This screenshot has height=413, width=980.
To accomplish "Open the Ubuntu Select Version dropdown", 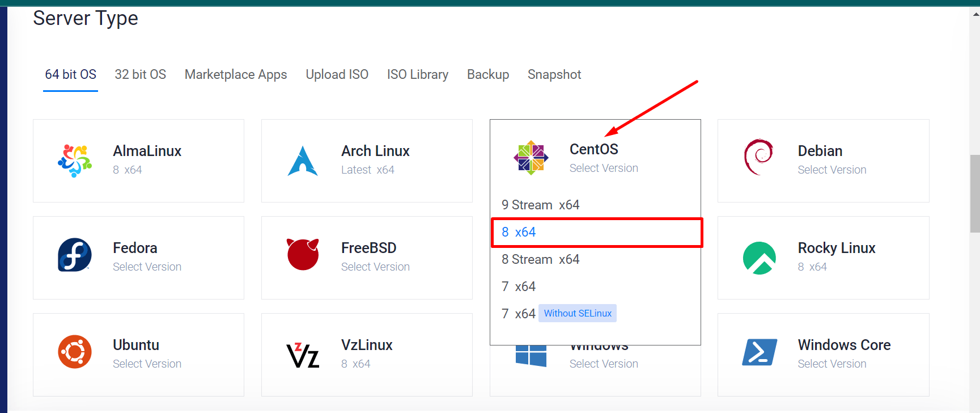I will 147,364.
